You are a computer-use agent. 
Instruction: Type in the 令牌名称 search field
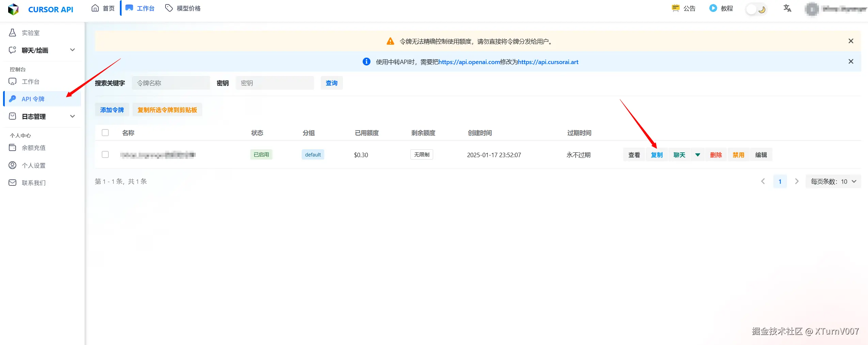point(171,83)
